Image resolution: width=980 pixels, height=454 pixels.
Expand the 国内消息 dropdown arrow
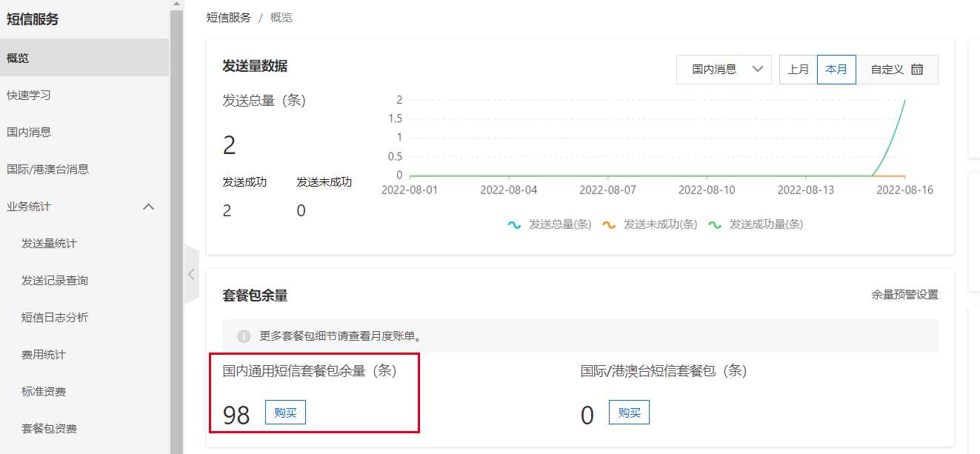[x=757, y=68]
